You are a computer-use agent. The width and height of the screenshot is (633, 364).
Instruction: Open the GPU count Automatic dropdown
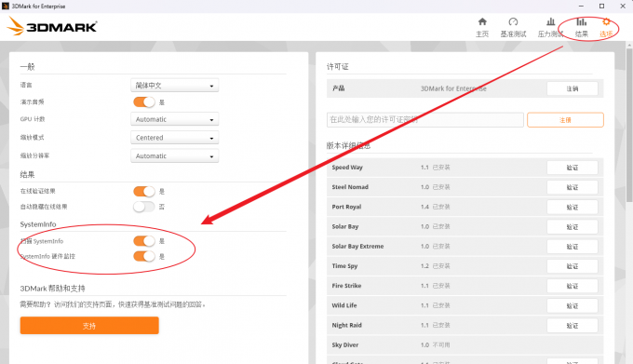pyautogui.click(x=175, y=119)
